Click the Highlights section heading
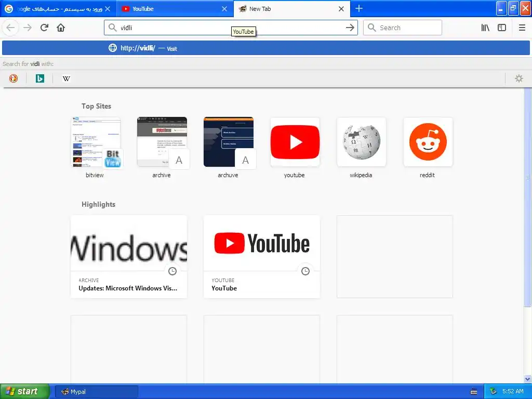 coord(98,204)
